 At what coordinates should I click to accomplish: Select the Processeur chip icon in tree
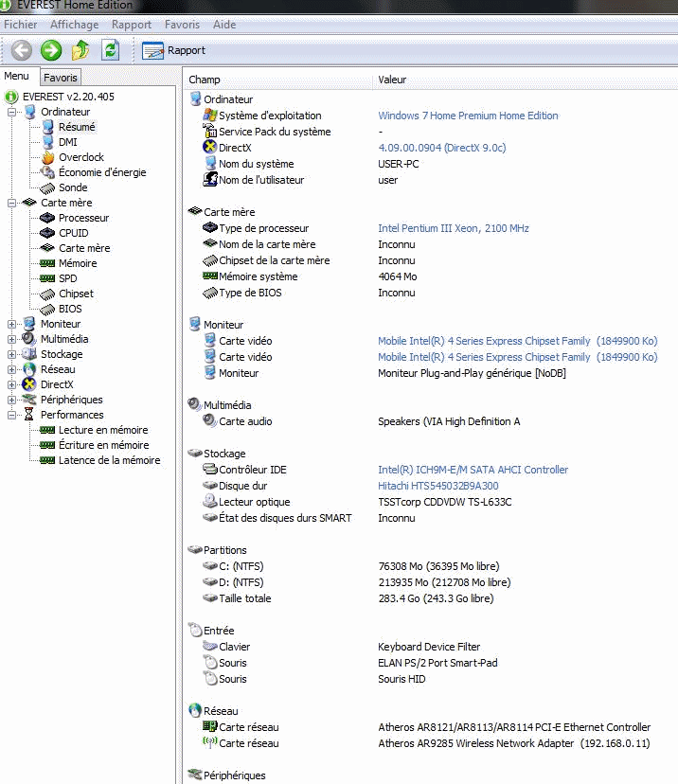[47, 218]
